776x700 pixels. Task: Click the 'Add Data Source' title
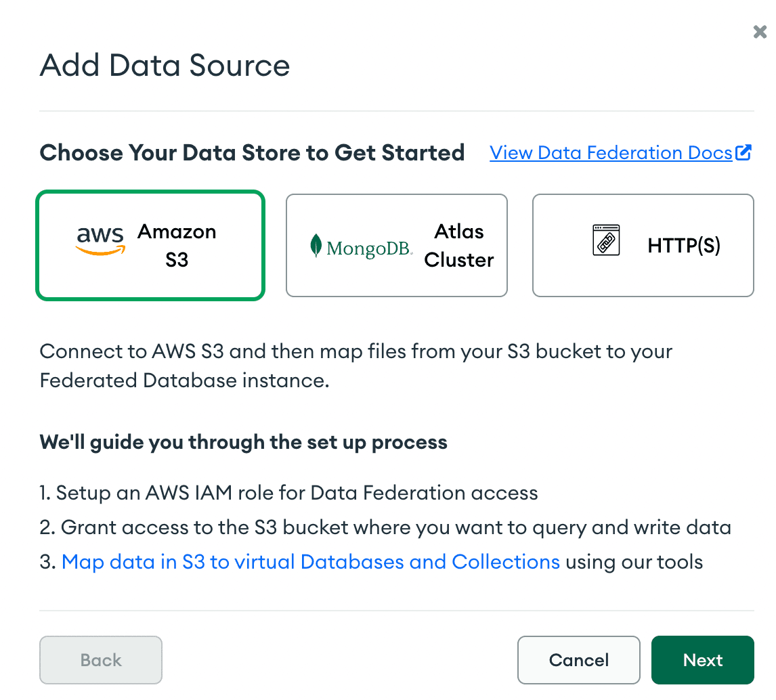tap(165, 66)
